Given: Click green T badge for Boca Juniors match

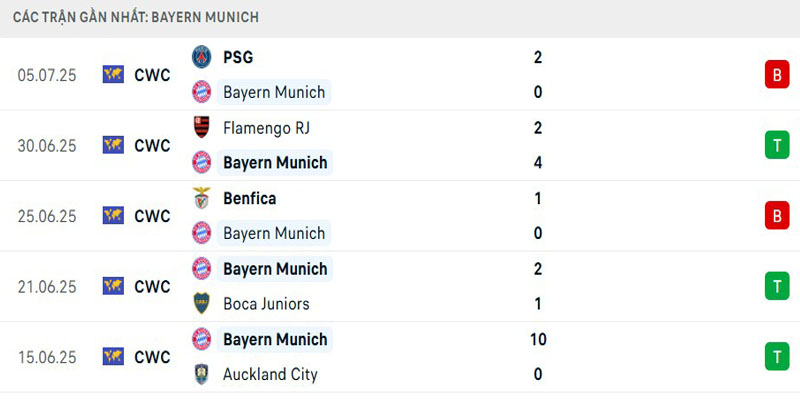Looking at the screenshot, I should tap(777, 286).
